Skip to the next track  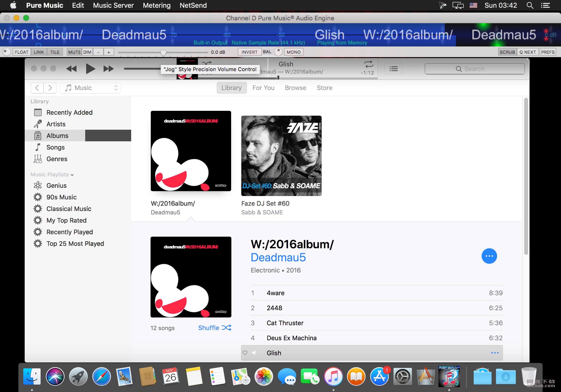[x=108, y=69]
